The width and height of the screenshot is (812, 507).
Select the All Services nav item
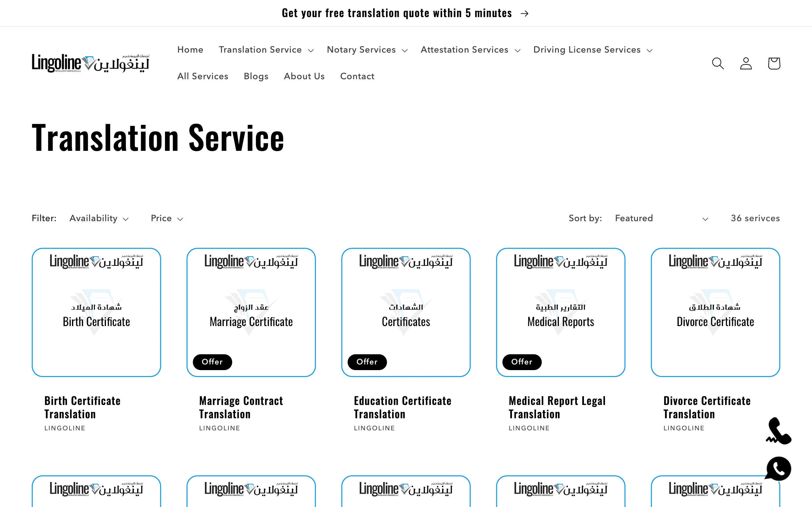(203, 76)
